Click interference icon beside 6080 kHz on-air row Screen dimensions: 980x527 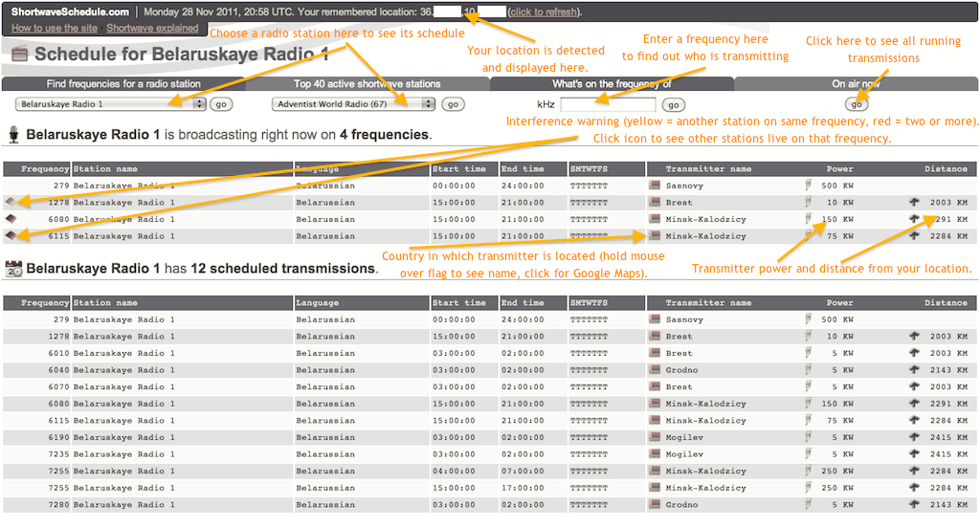[10, 219]
